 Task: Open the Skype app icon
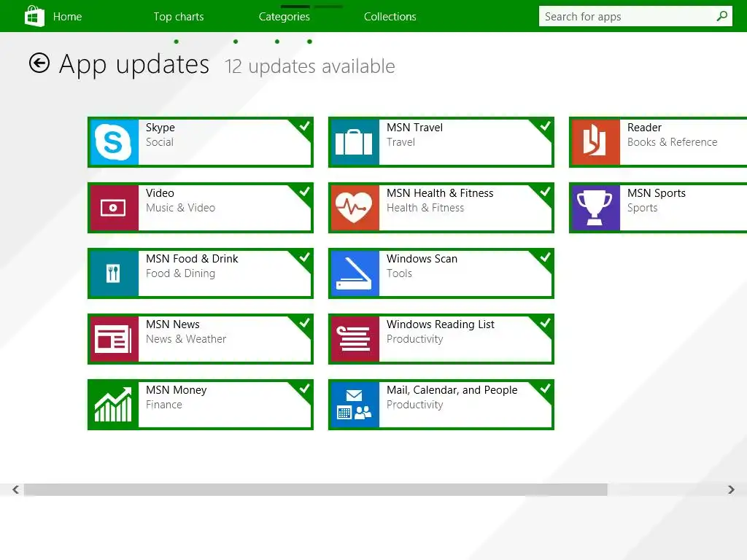click(113, 142)
